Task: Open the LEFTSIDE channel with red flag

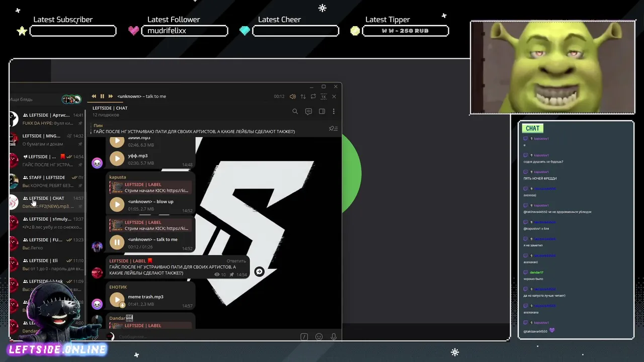Action: tap(47, 160)
